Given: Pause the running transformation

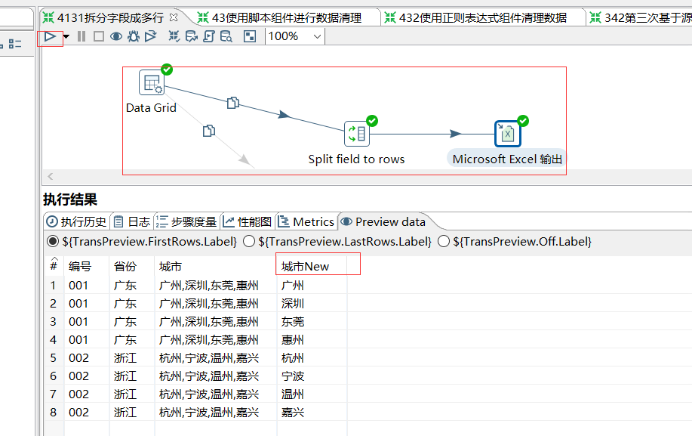Looking at the screenshot, I should point(81,36).
